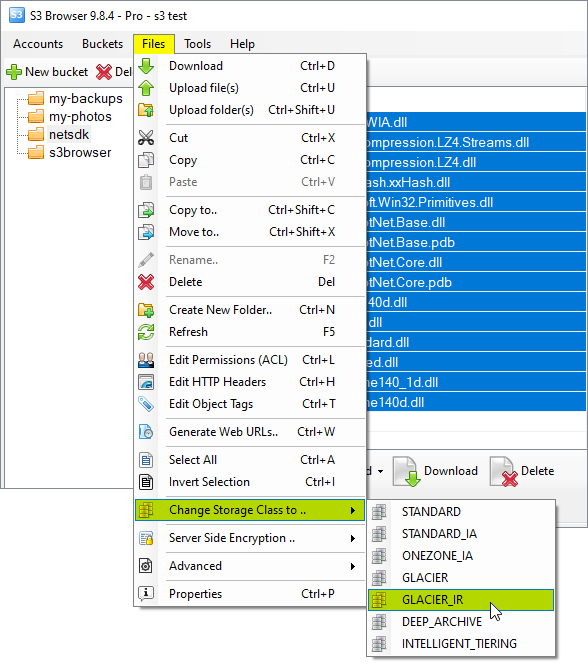
Task: Click the Advanced gear-document icon
Action: point(146,566)
